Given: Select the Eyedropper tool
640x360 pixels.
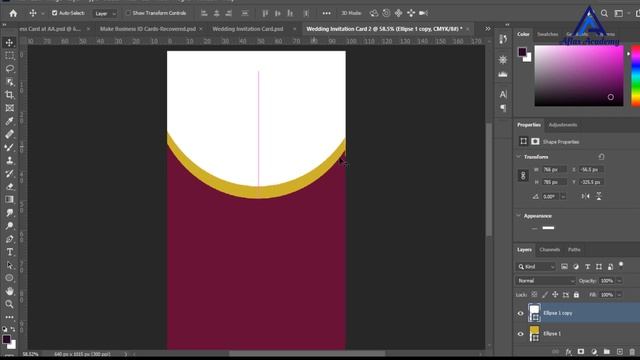Looking at the screenshot, I should click(9, 121).
